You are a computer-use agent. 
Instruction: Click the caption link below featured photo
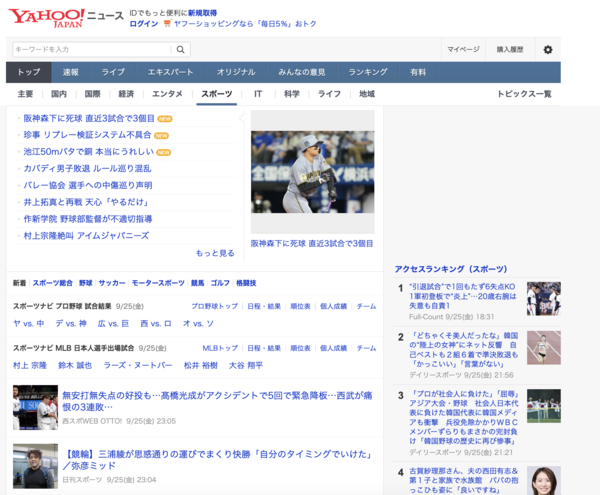pos(312,244)
